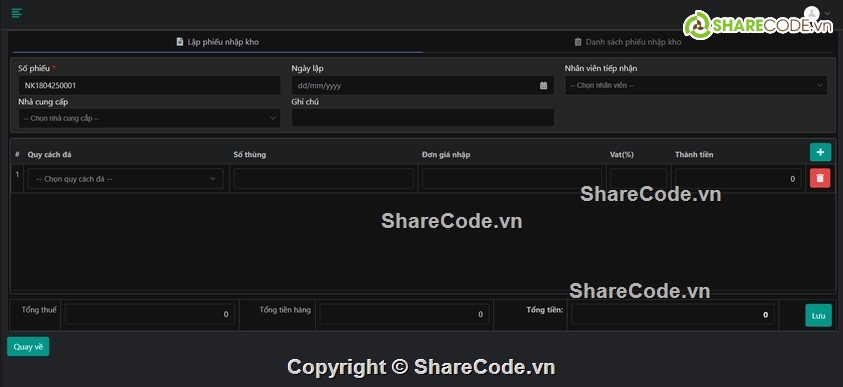Image resolution: width=843 pixels, height=387 pixels.
Task: Click the Số thùng column header
Action: click(249, 155)
